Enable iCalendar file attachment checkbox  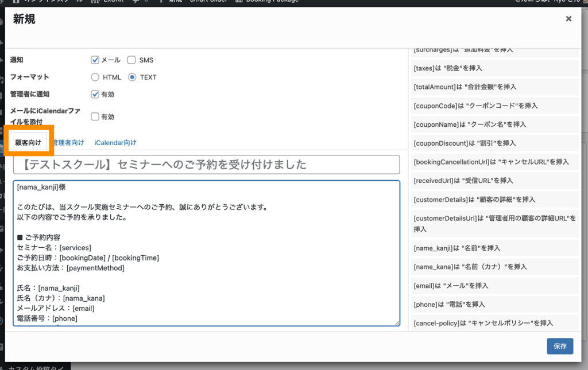pos(95,116)
